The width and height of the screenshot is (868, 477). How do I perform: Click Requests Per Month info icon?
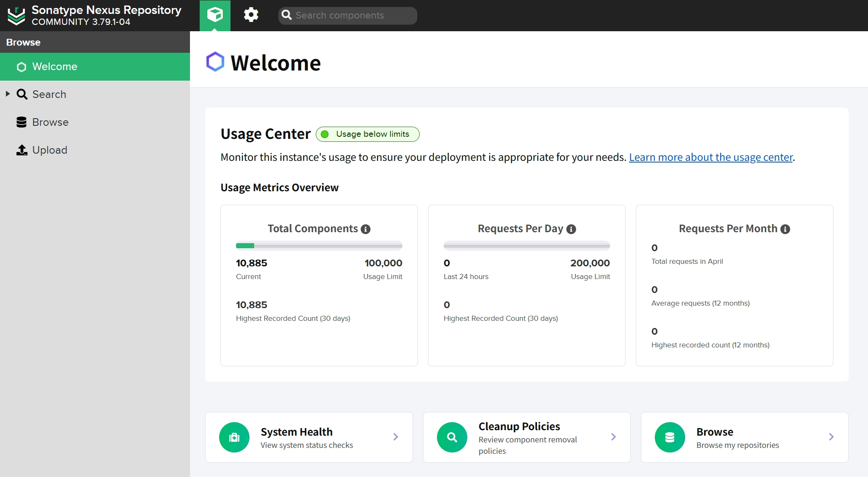tap(785, 229)
